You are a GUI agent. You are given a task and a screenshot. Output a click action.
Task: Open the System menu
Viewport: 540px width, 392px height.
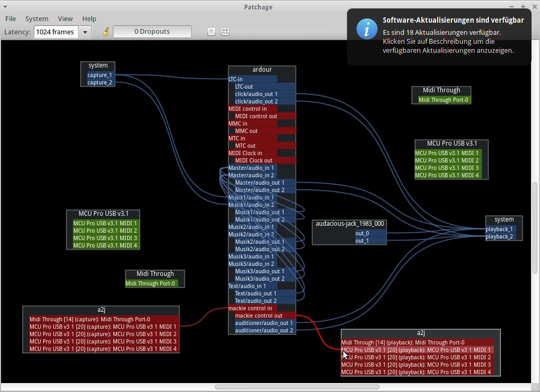point(36,18)
